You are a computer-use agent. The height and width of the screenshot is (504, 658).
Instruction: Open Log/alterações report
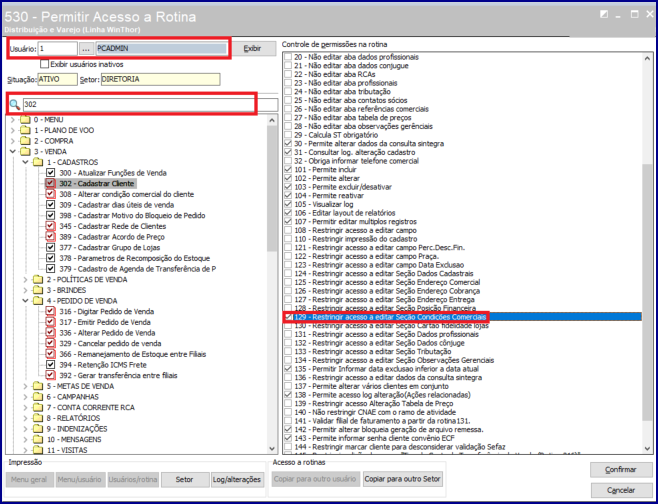(238, 479)
